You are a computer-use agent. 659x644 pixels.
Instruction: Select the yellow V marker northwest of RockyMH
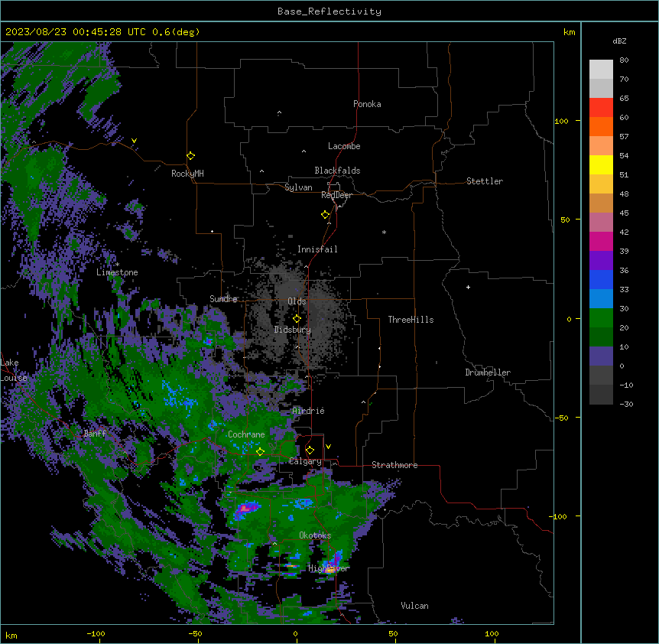pyautogui.click(x=134, y=141)
